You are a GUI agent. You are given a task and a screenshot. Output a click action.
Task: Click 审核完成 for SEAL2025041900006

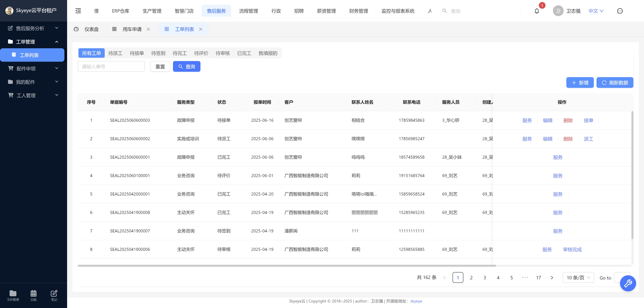pos(572,249)
